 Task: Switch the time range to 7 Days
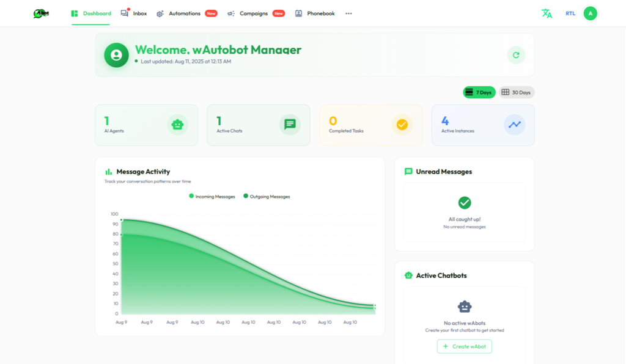coord(479,92)
